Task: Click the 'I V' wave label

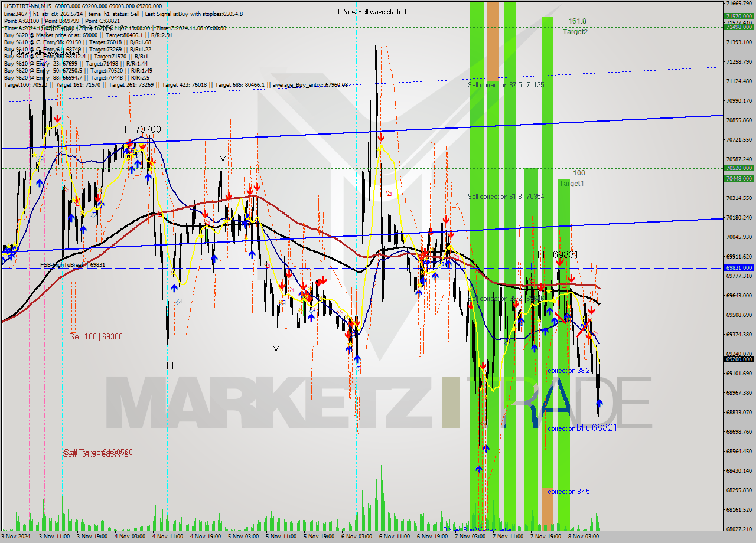Action: coord(220,158)
